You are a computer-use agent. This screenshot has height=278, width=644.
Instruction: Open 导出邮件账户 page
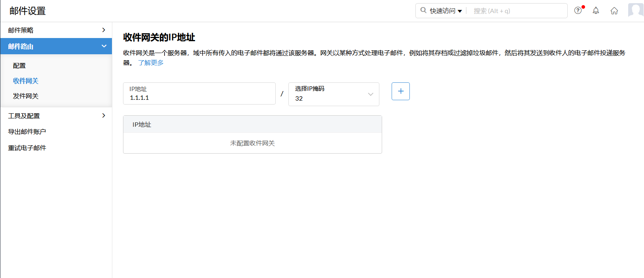[27, 132]
